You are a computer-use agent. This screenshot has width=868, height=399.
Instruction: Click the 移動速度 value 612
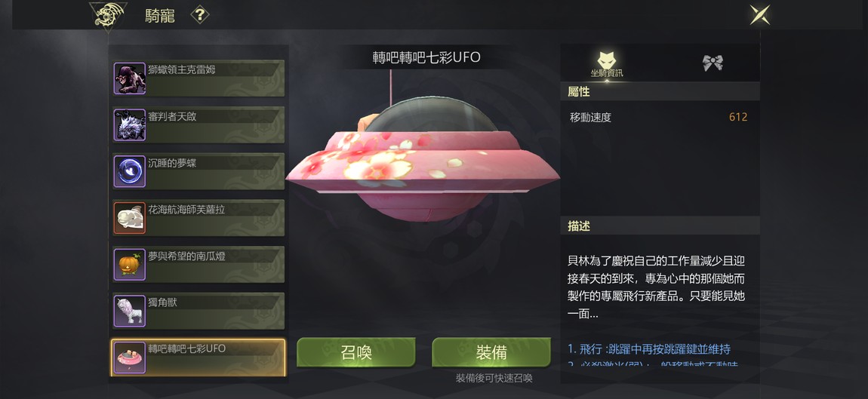[x=738, y=117]
